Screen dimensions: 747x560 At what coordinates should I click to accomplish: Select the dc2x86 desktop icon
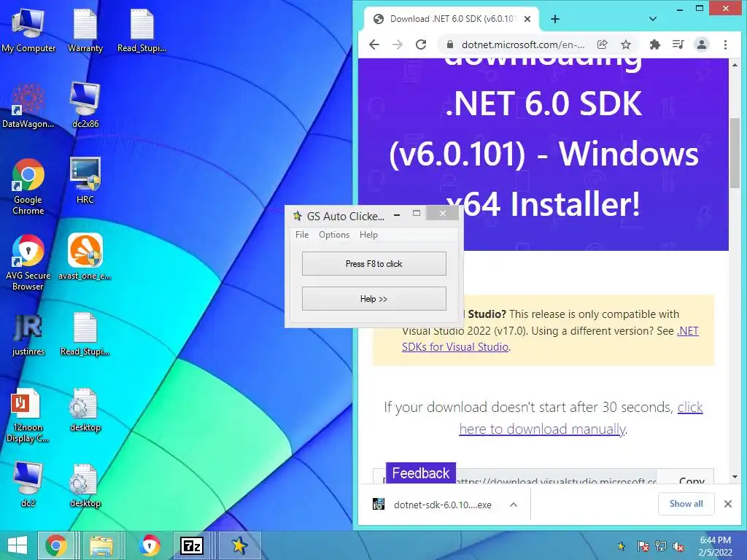tap(85, 106)
